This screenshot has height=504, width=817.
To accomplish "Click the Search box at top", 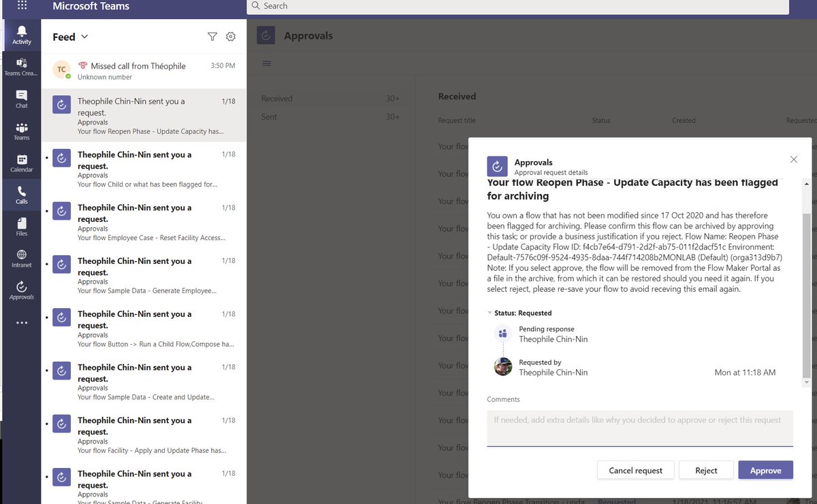I will pos(517,6).
